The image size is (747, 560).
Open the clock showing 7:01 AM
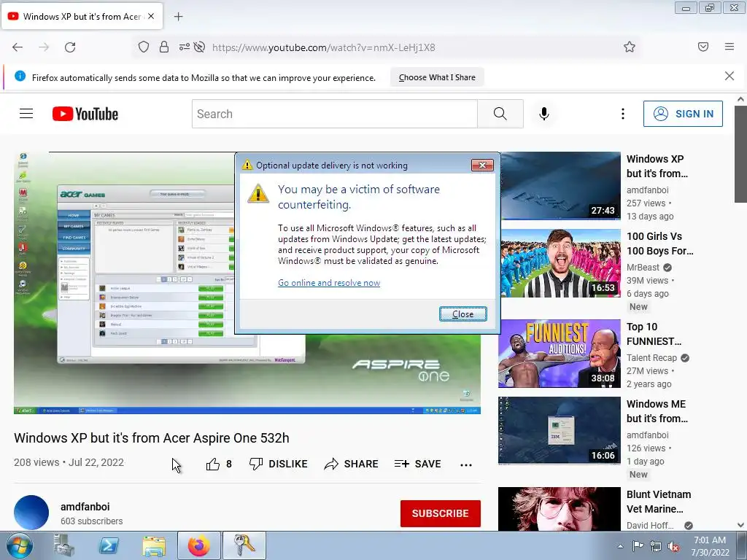(x=710, y=546)
